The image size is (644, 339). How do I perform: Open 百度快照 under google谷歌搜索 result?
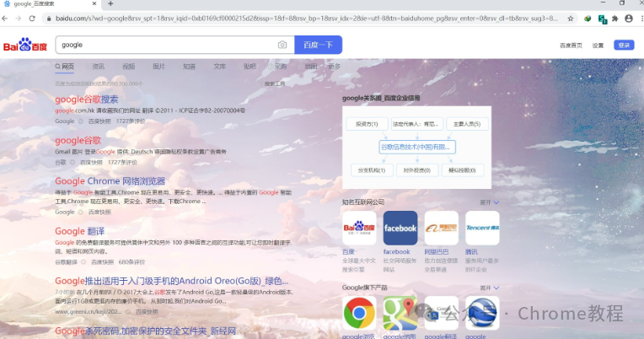coord(99,121)
